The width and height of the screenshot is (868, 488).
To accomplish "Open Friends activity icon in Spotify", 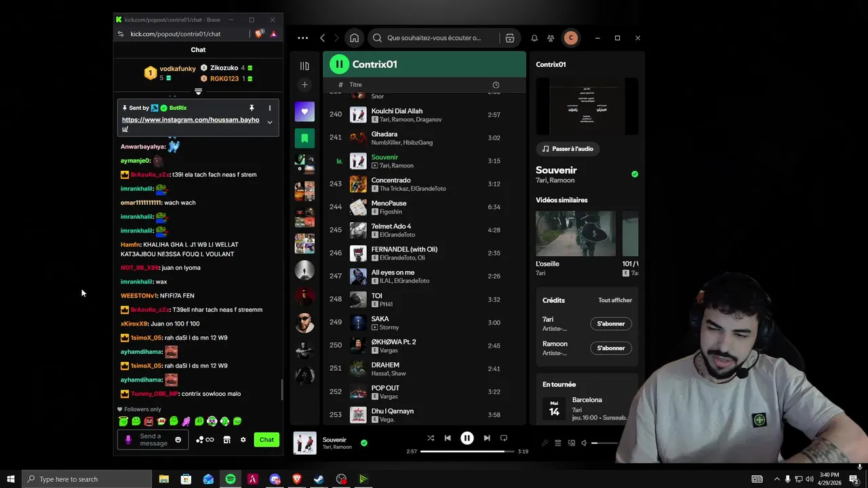I will [551, 38].
